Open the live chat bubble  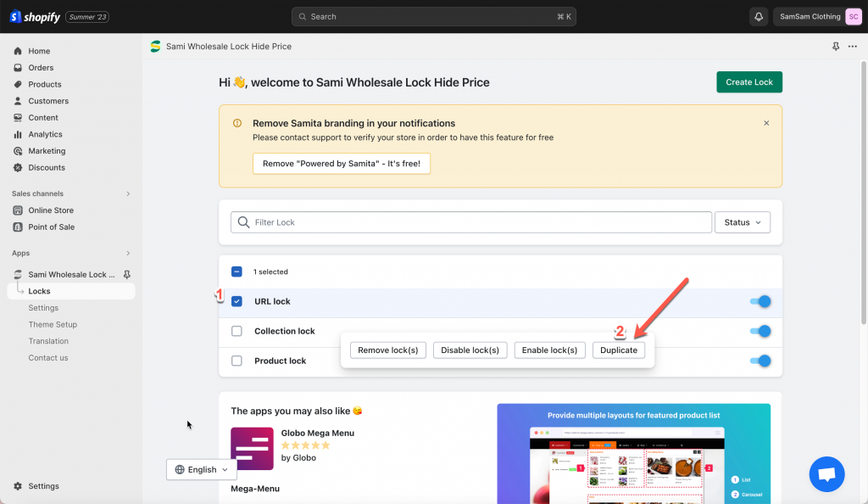coord(826,474)
